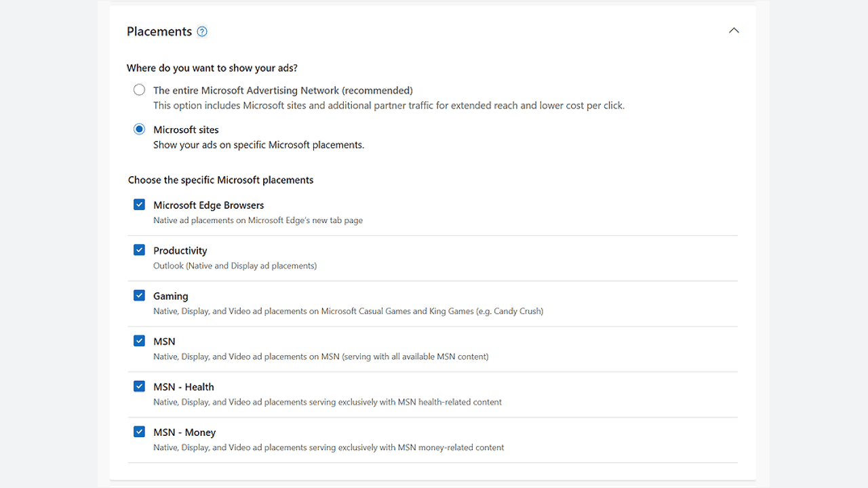The width and height of the screenshot is (868, 488).
Task: Click 'serving with all available MSN content' description
Action: click(321, 357)
